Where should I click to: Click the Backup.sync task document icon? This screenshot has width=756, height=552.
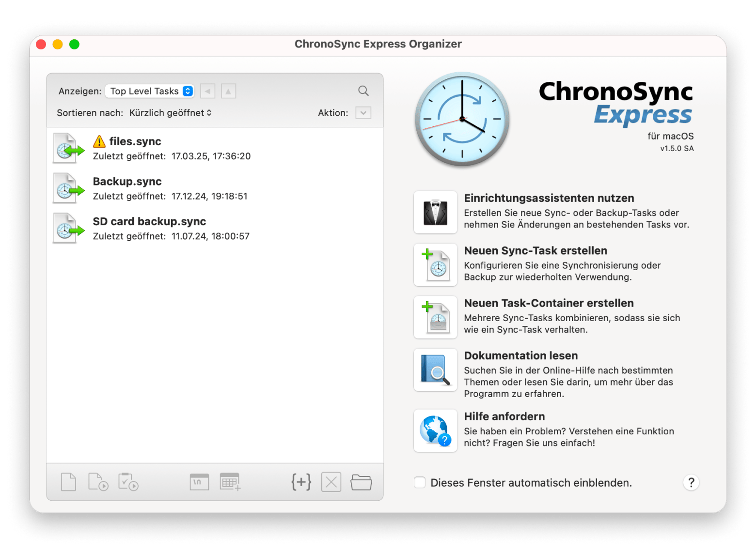pos(67,188)
